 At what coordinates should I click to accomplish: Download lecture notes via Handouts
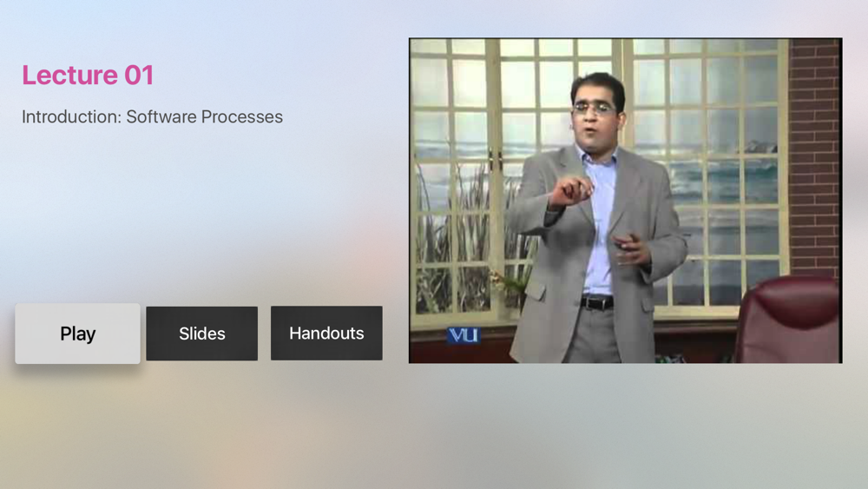coord(326,334)
